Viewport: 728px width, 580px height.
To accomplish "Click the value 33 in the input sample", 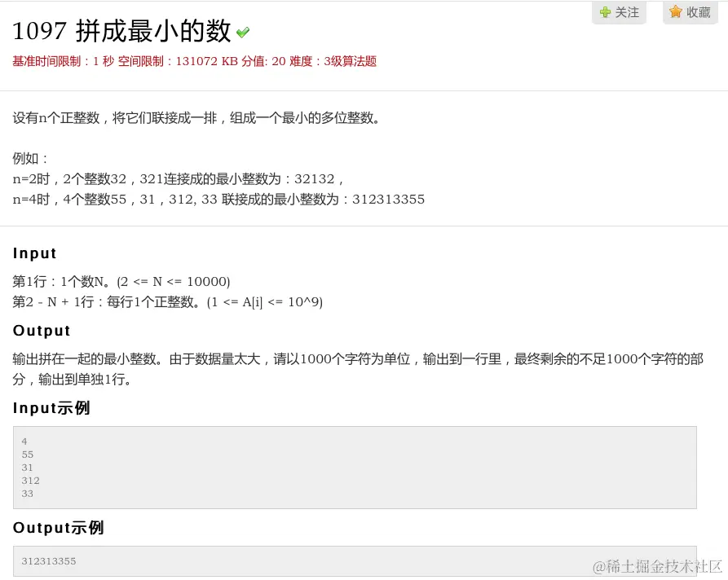I will 28,493.
